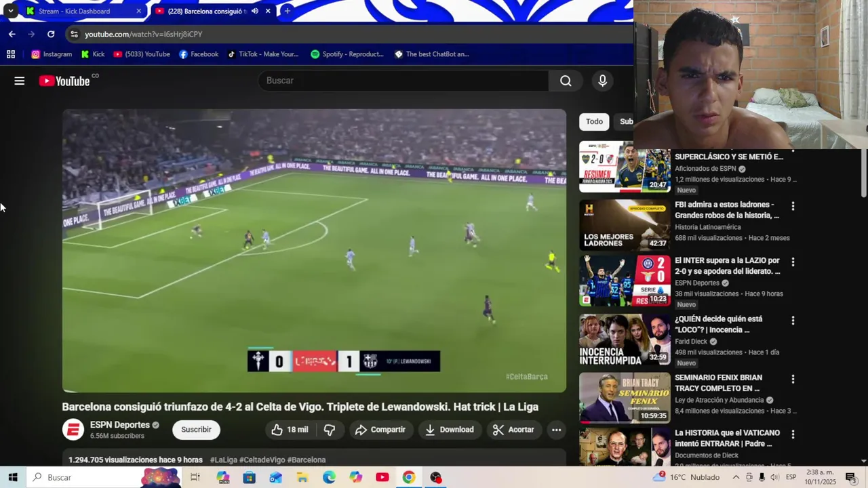
Task: Open Inocencia Interrumpida video thumbnail
Action: tap(625, 340)
